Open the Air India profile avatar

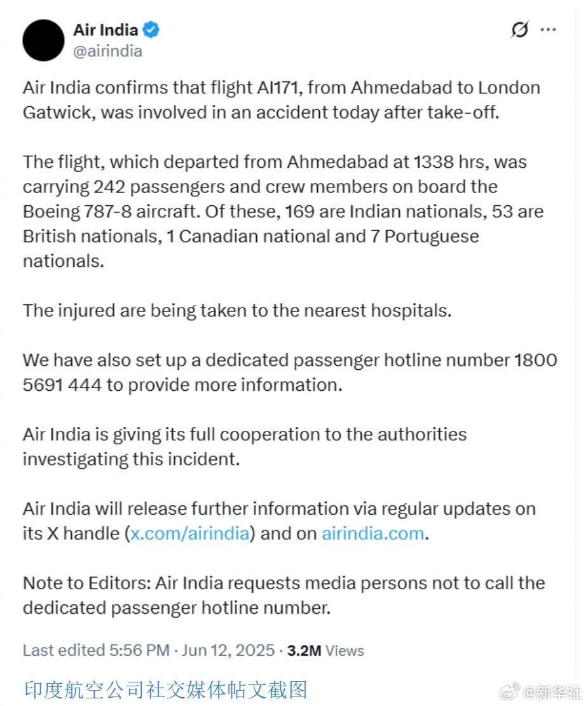click(x=43, y=40)
